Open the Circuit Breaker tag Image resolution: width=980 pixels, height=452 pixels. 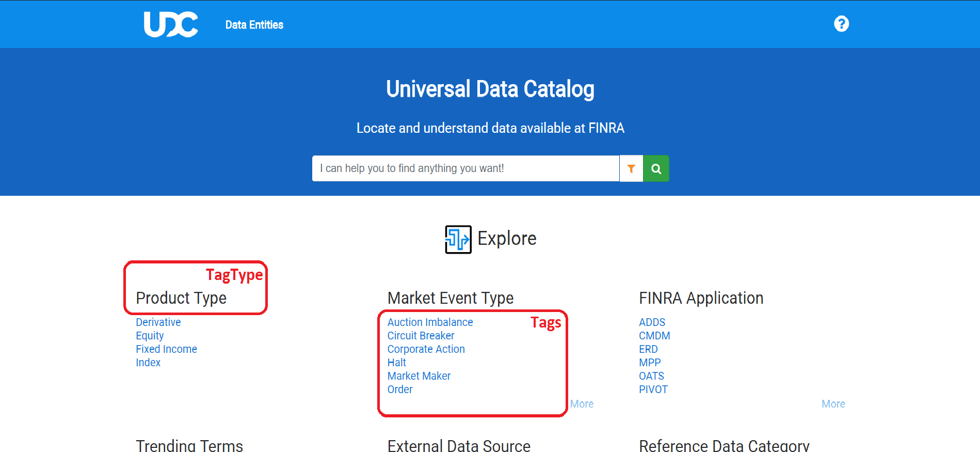pos(421,336)
